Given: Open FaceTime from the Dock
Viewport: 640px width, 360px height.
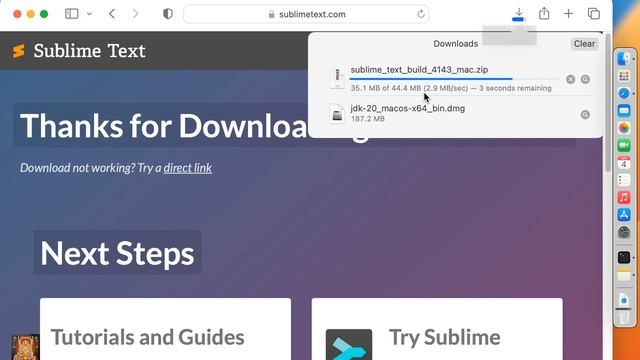Looking at the screenshot, I should coord(624,146).
